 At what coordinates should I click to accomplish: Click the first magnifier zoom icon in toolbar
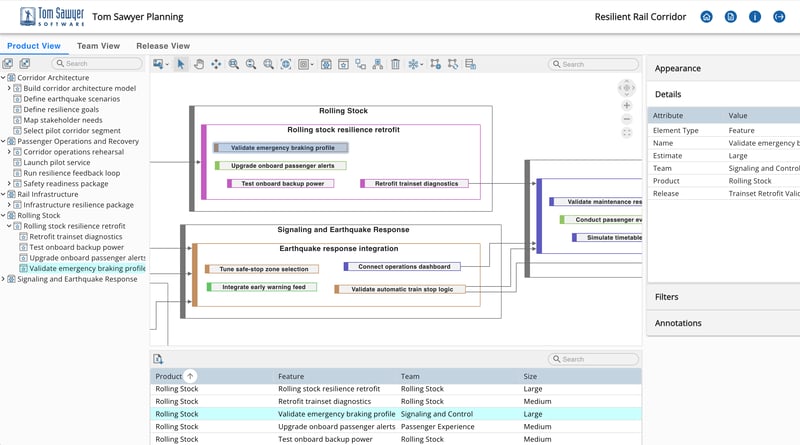click(x=234, y=64)
